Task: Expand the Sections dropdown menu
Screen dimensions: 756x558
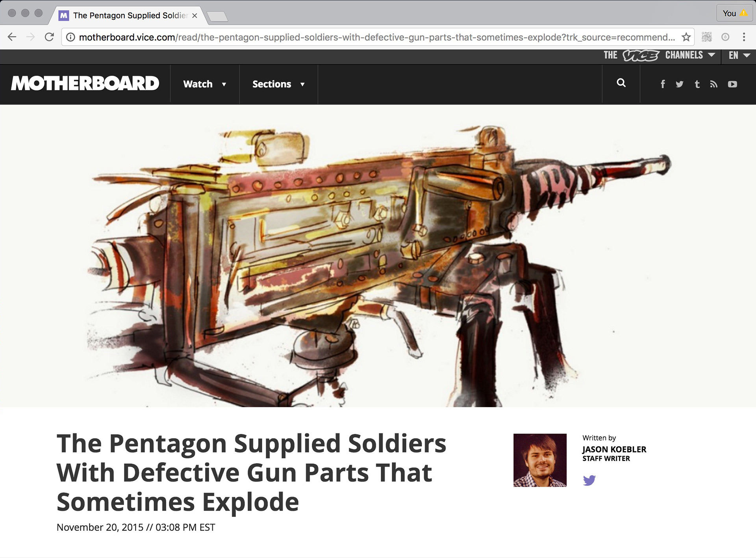Action: (279, 84)
